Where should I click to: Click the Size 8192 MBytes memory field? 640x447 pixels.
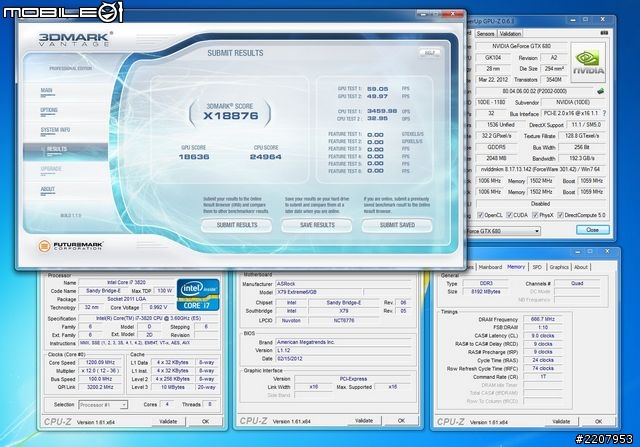485,292
